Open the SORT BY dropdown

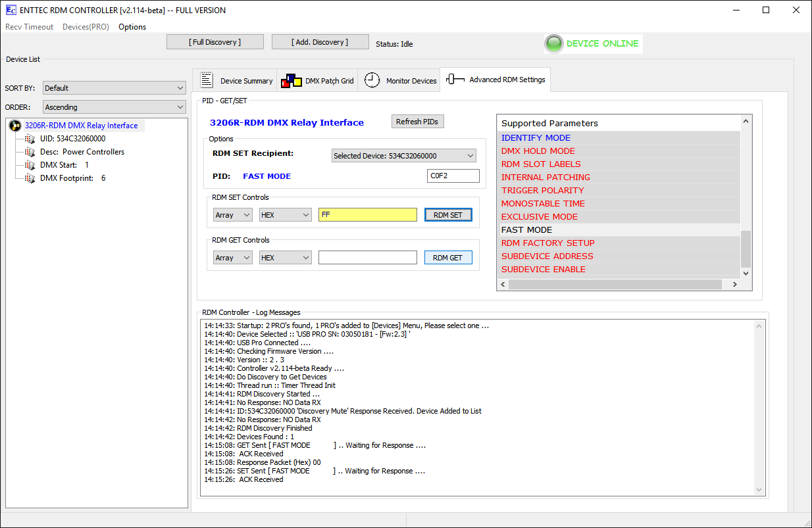pyautogui.click(x=114, y=88)
